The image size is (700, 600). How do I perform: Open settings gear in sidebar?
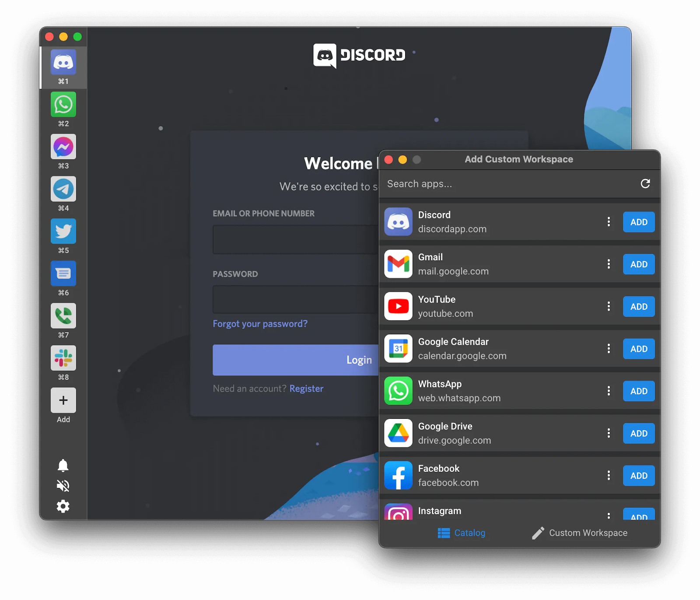(63, 506)
